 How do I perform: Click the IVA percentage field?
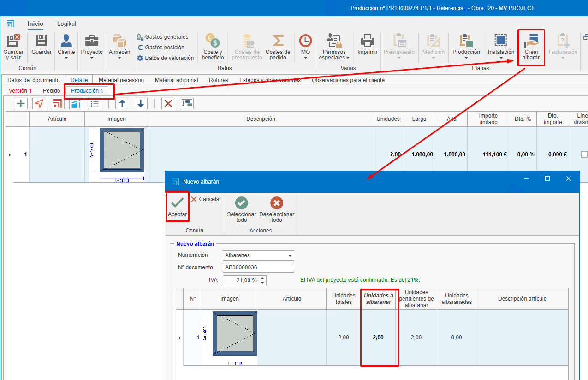pyautogui.click(x=241, y=280)
